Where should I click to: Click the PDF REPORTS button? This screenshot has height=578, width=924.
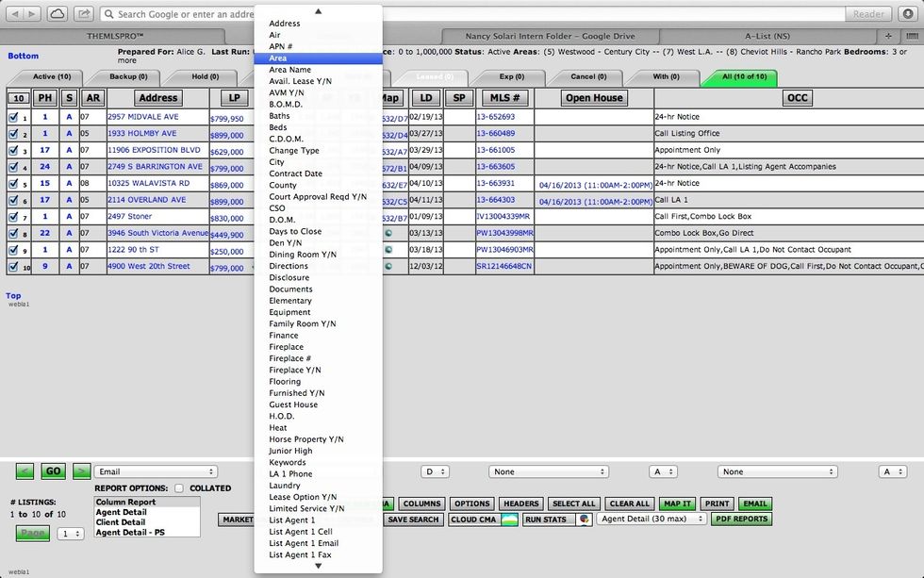[741, 520]
